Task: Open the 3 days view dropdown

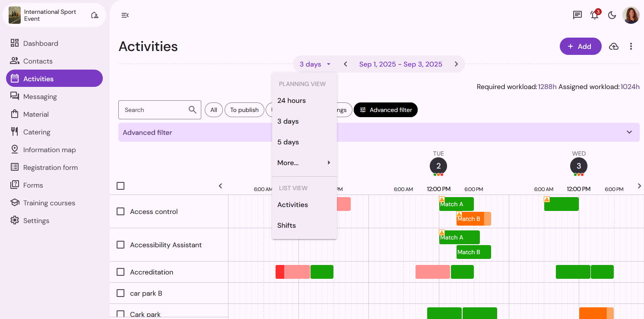Action: [x=315, y=64]
